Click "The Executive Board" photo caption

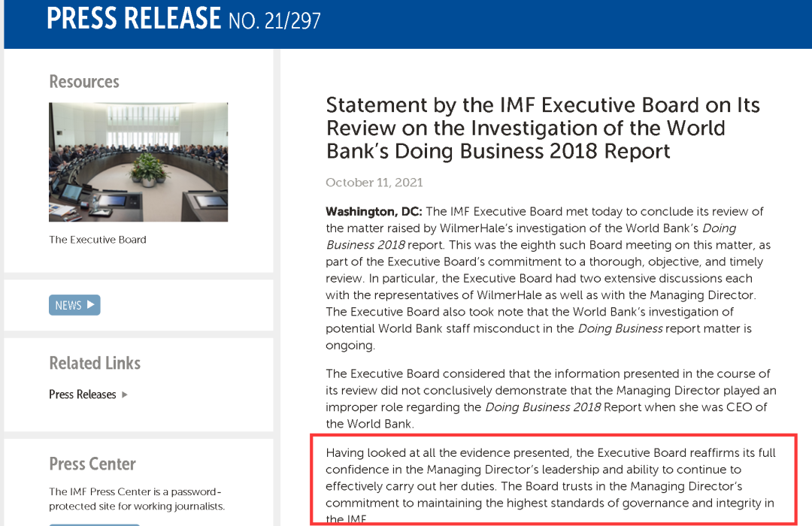98,240
